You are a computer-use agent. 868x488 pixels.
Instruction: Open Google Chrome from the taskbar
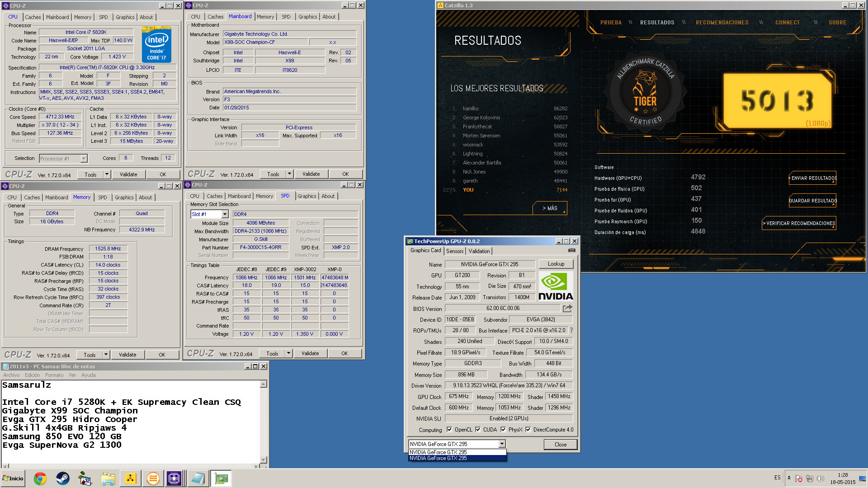pyautogui.click(x=40, y=479)
